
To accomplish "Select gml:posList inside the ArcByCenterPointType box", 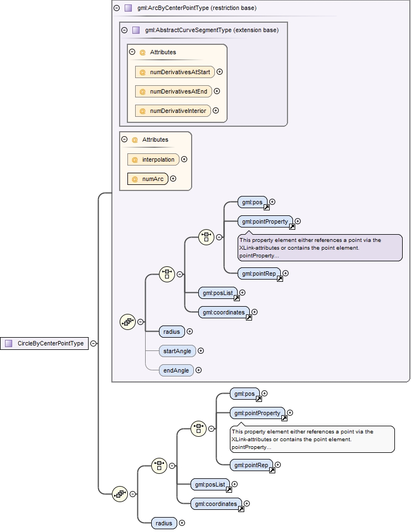I will pos(218,293).
